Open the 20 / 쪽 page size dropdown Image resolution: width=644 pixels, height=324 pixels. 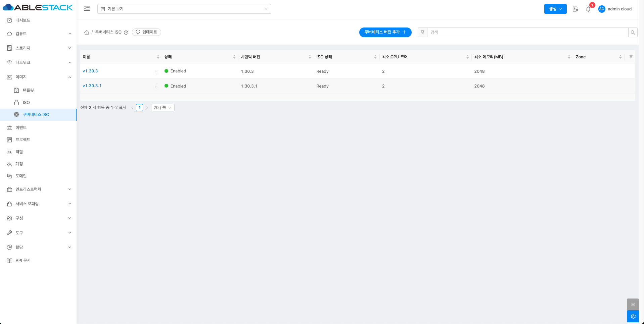click(x=163, y=108)
